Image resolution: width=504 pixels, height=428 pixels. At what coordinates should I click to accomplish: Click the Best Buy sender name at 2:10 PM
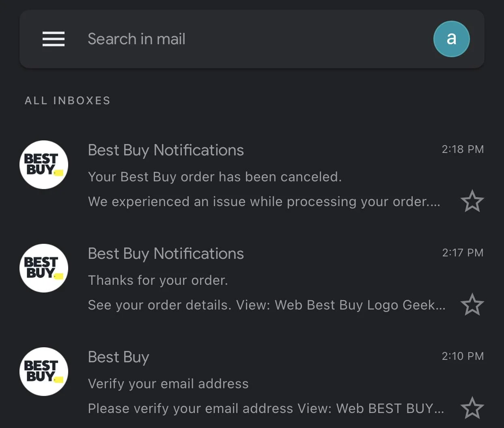(x=118, y=357)
